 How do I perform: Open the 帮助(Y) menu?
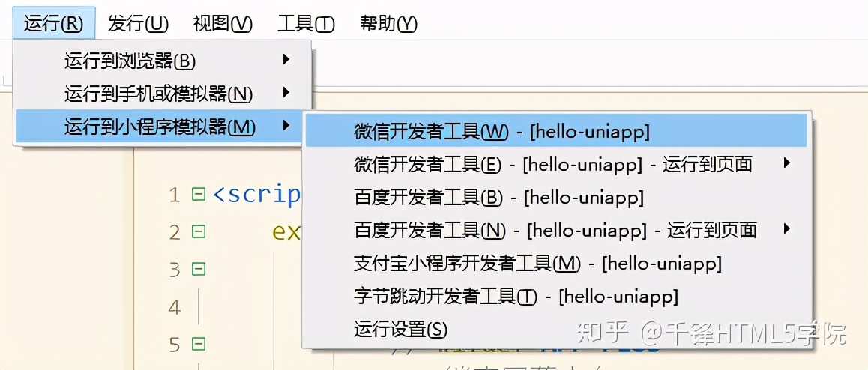(x=388, y=24)
